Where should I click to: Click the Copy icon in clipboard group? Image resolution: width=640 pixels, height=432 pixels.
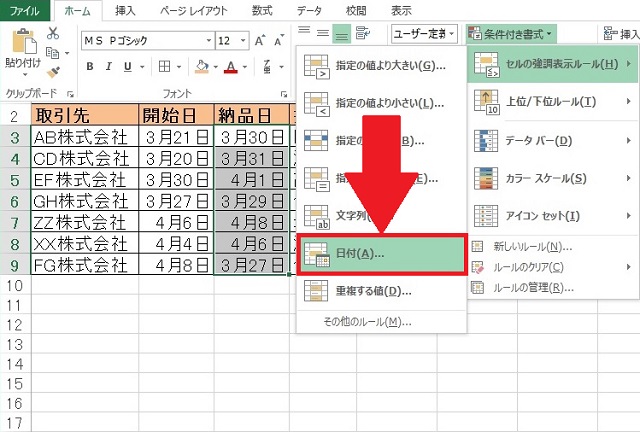click(x=52, y=53)
